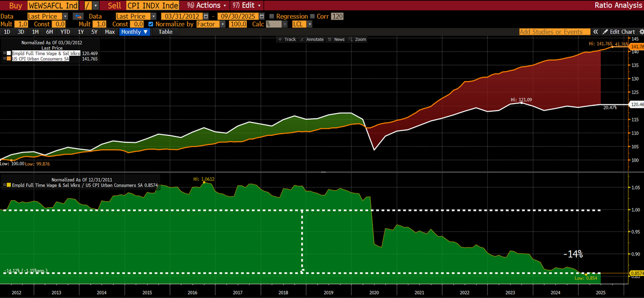Select the Annotate tool

312,39
